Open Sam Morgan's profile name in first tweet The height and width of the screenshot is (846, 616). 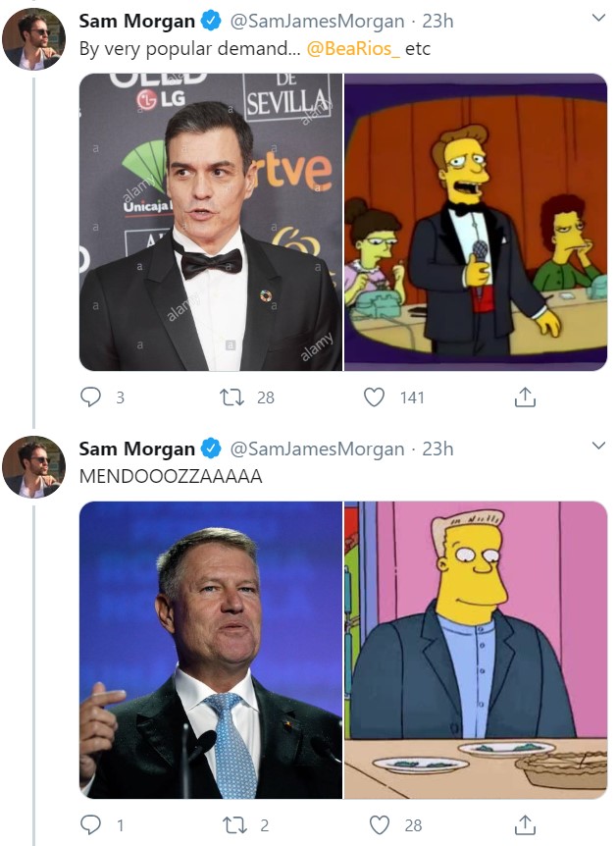coord(136,21)
